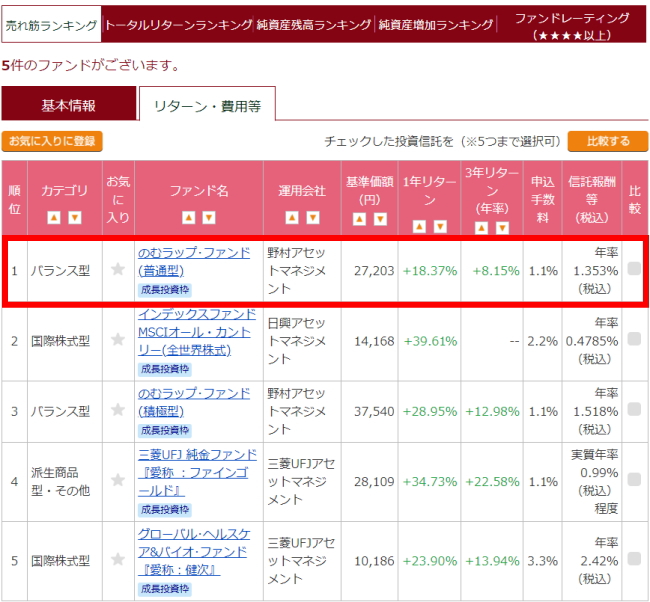Sort カテゴリ column ascending arrow

point(54,217)
